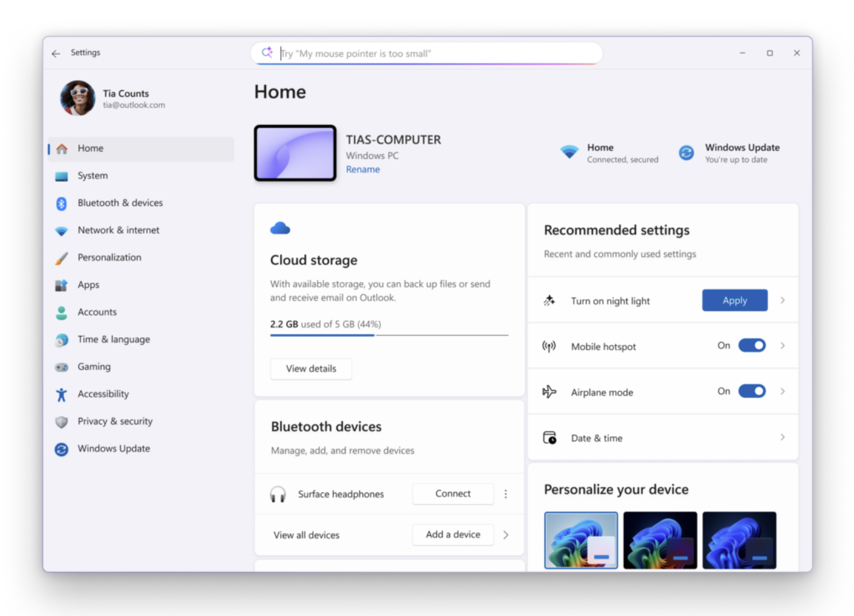Turn off the Mobile hotspot toggle

[752, 346]
